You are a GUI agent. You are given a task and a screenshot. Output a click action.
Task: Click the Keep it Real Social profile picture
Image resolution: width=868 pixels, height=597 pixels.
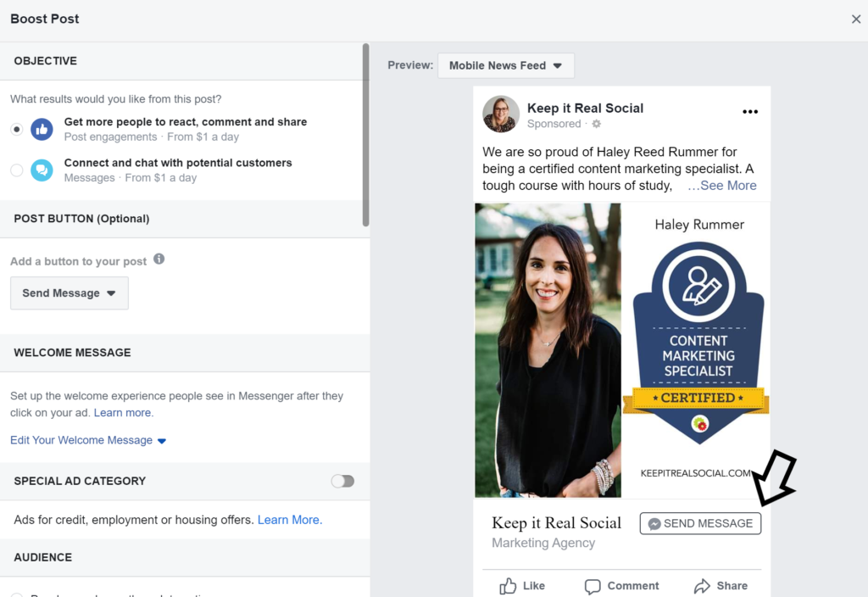501,114
